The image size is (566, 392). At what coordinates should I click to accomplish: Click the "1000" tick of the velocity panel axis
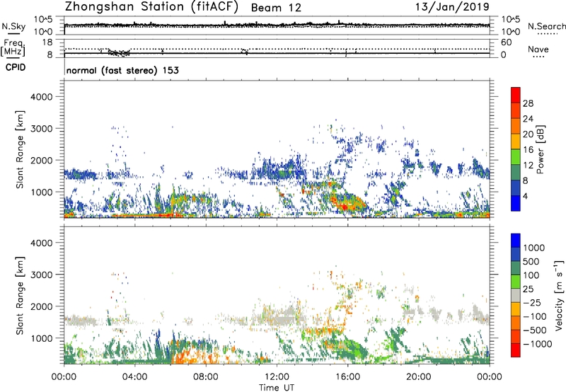[x=42, y=338]
